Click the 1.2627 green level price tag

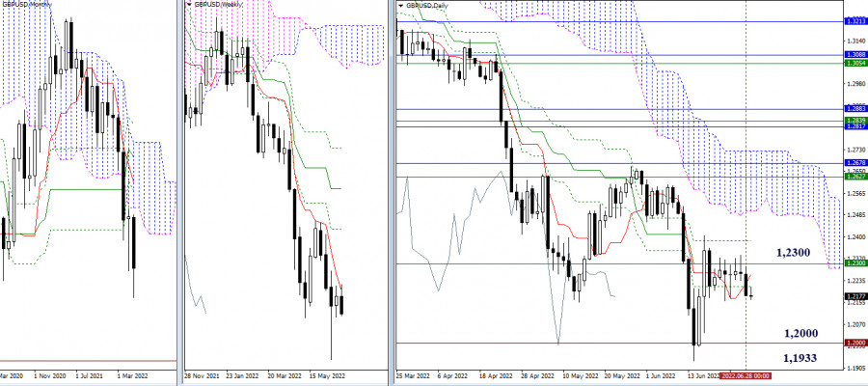pyautogui.click(x=856, y=176)
